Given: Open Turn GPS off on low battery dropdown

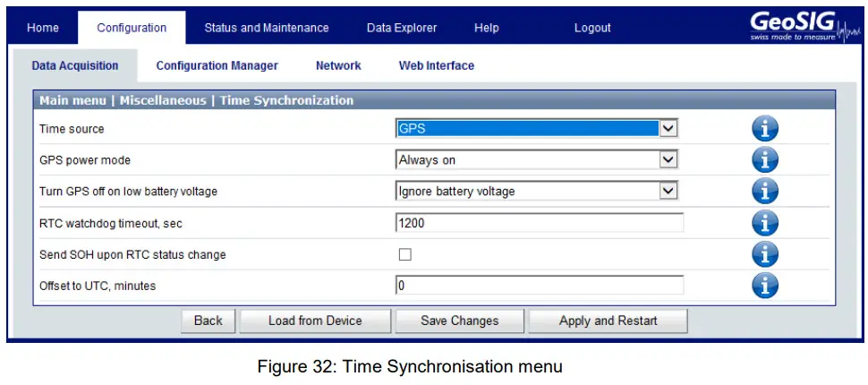Looking at the screenshot, I should pyautogui.click(x=536, y=191).
